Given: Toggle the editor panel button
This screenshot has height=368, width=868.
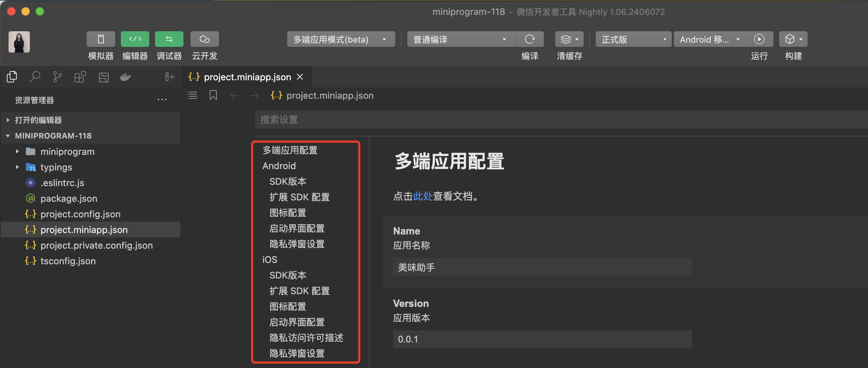Looking at the screenshot, I should tap(135, 39).
